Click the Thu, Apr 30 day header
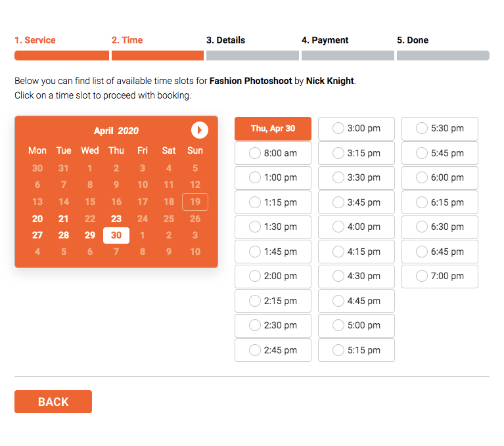Image resolution: width=504 pixels, height=446 pixels. tap(273, 129)
